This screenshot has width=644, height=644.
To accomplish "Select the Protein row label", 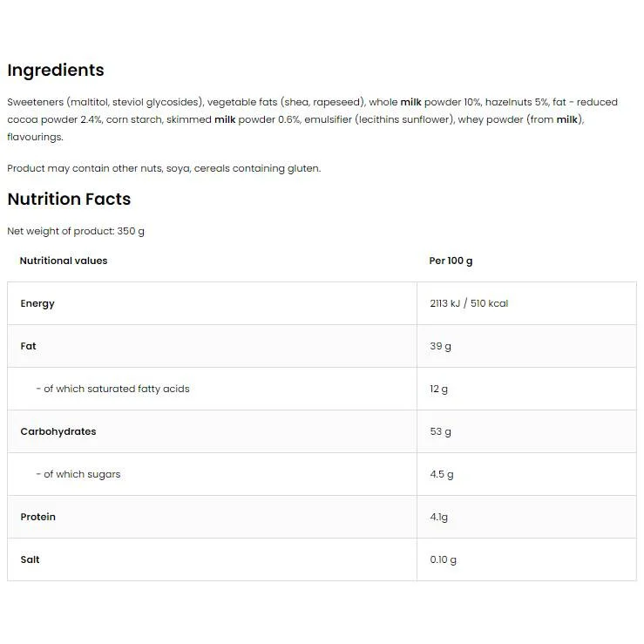I will 37,517.
